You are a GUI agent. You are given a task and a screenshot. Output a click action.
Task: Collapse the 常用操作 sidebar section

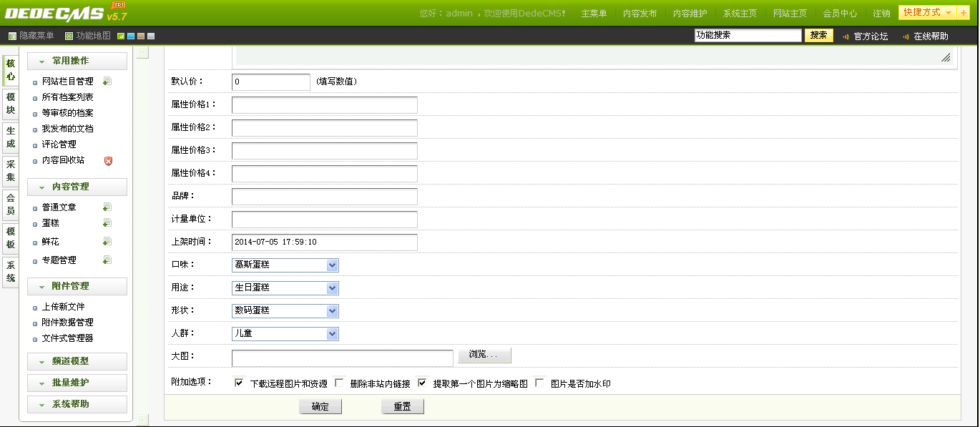(x=77, y=62)
